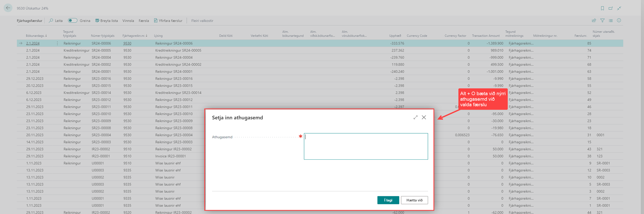Click the Í lagi button
The width and height of the screenshot is (644, 214).
tap(388, 200)
